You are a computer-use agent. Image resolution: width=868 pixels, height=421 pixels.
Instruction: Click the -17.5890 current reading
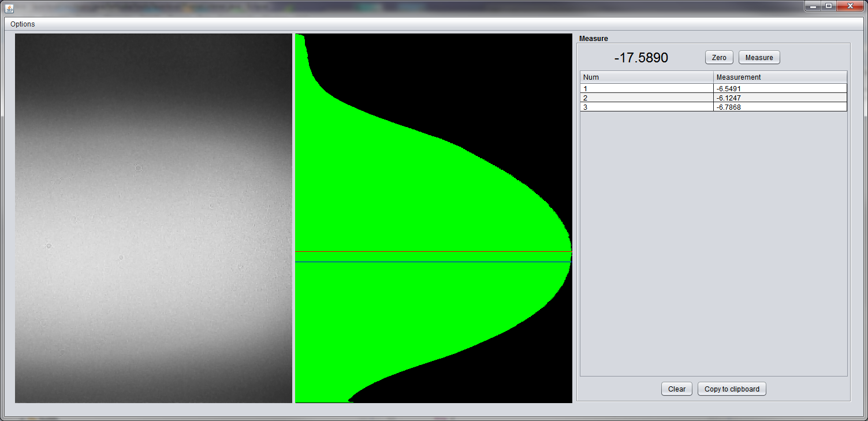[x=641, y=58]
